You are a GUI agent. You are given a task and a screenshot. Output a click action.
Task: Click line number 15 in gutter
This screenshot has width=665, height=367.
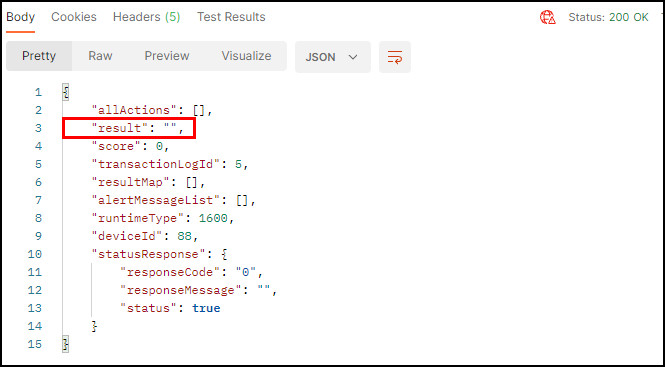35,344
